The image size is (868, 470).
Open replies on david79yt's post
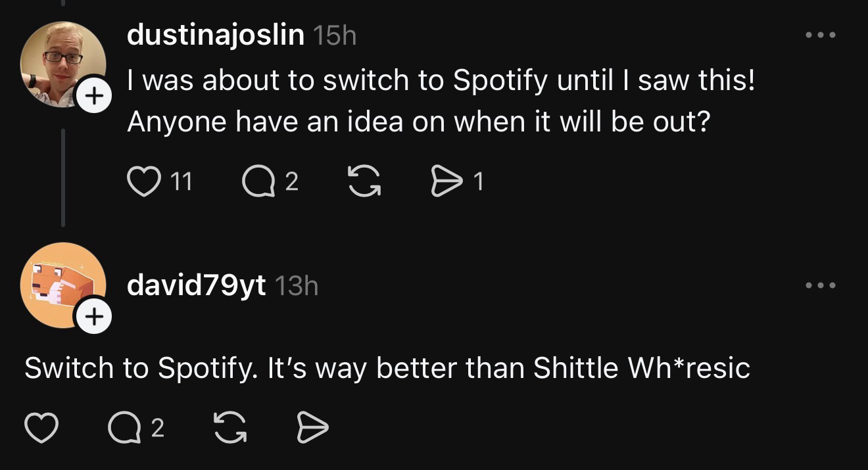(x=122, y=429)
